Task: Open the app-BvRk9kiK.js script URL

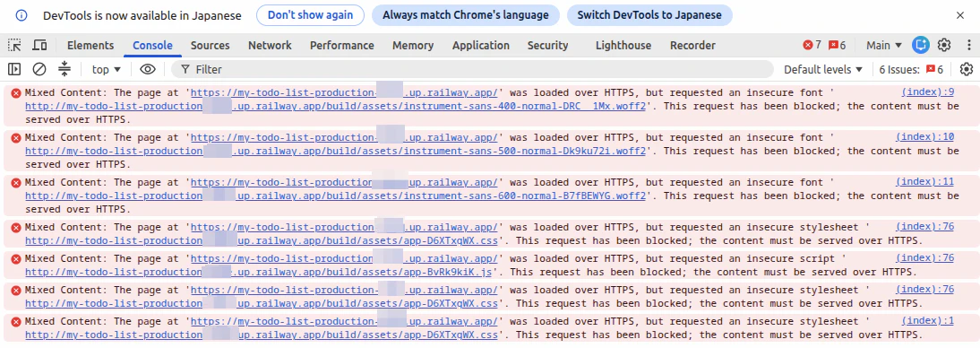Action: [x=258, y=272]
